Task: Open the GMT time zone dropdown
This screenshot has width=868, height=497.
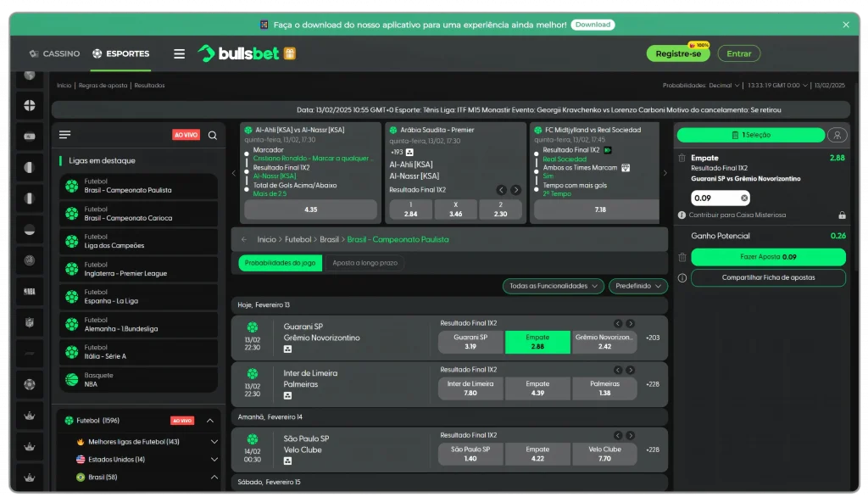Action: (777, 86)
